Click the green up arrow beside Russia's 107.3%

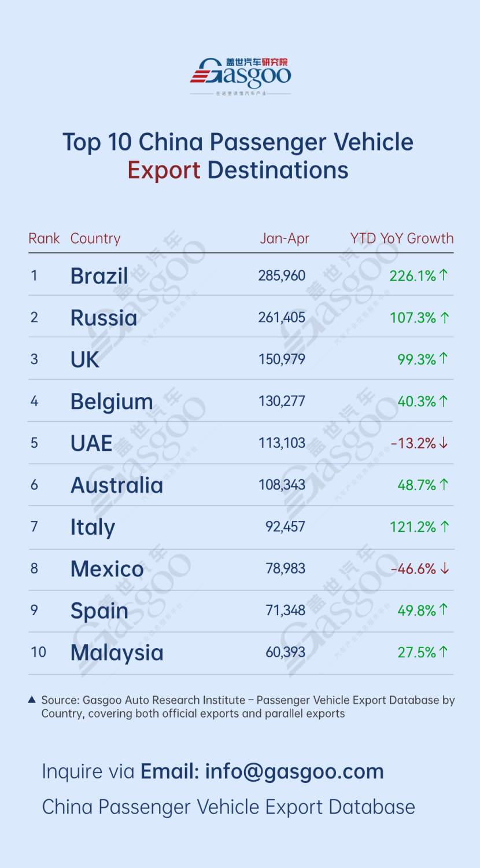[x=444, y=317]
